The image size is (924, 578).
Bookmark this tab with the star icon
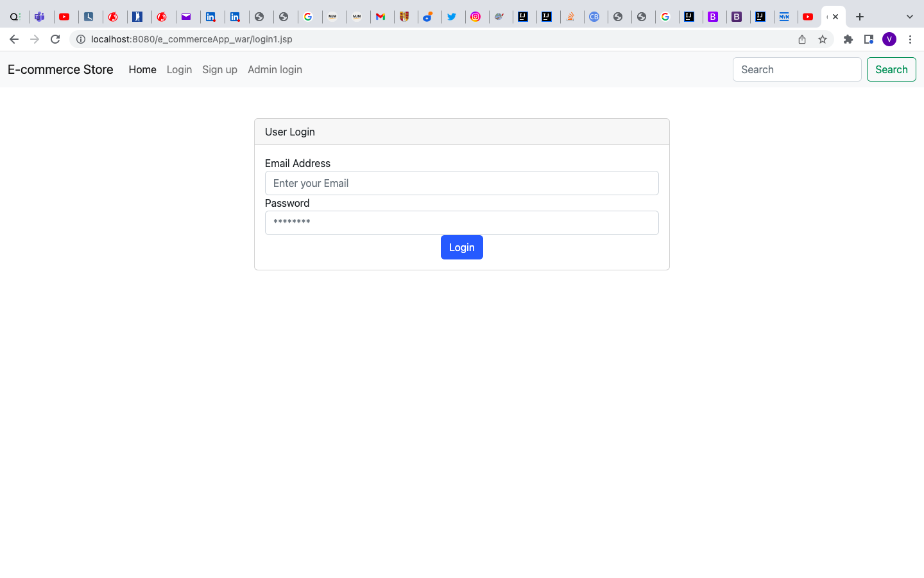pos(823,39)
